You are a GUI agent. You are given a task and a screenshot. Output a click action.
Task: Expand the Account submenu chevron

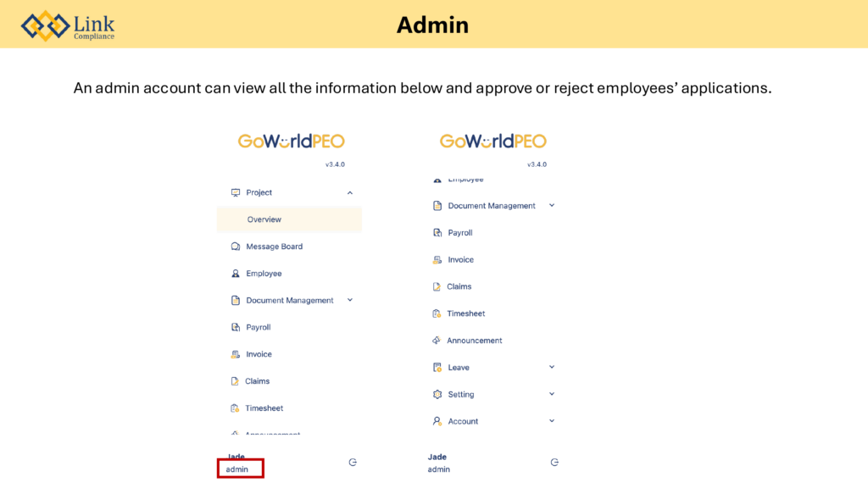coord(552,421)
